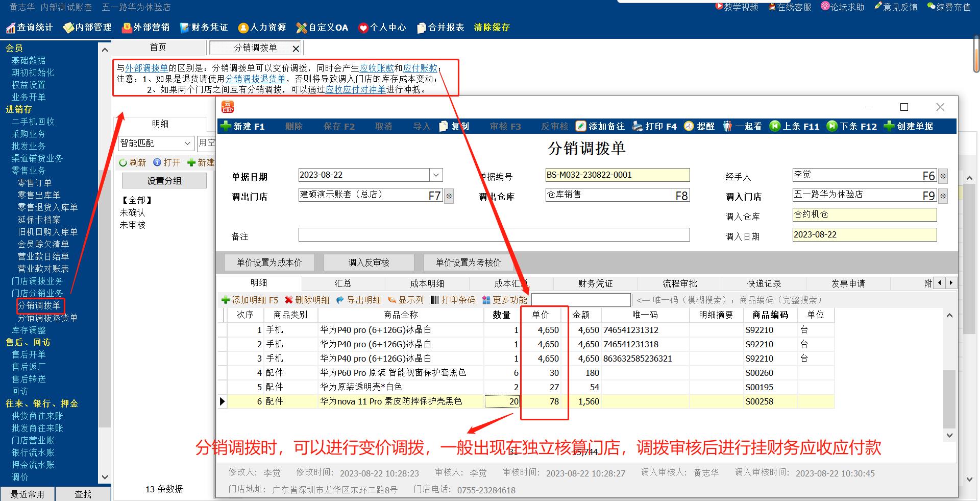Click the 打开 info icon in list panel
The width and height of the screenshot is (980, 501).
tap(157, 162)
